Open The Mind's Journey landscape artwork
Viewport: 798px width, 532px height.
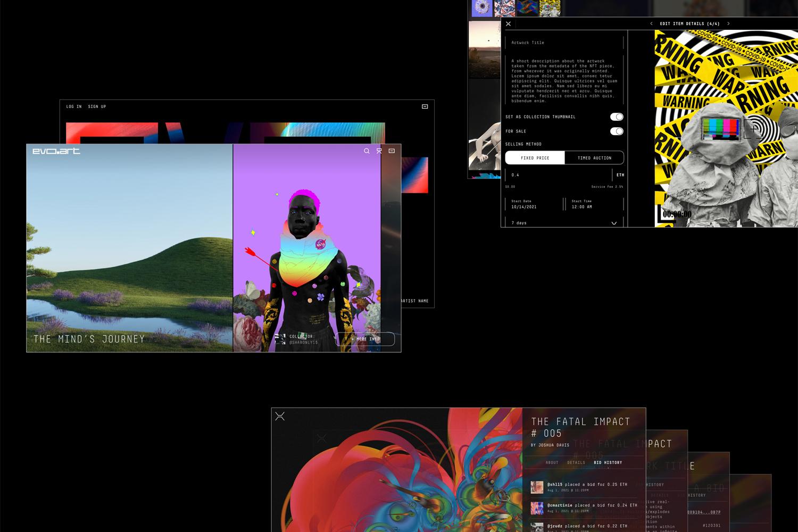pyautogui.click(x=130, y=248)
